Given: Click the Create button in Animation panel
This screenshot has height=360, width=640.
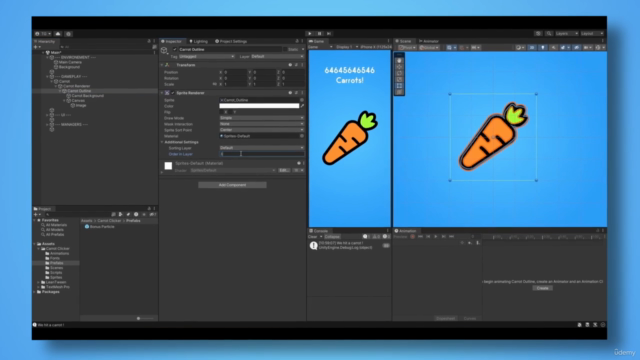Looking at the screenshot, I should pyautogui.click(x=542, y=288).
